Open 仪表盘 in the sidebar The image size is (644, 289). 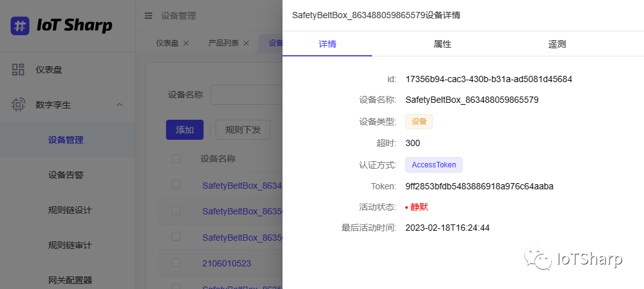49,70
